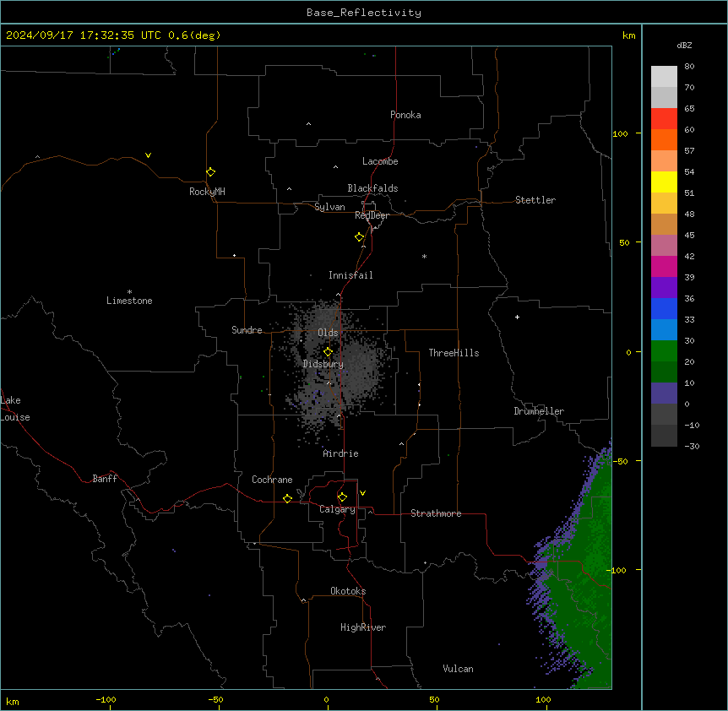Select the red swatch between 65 and 60 dBZ
This screenshot has height=711, width=728.
664,118
